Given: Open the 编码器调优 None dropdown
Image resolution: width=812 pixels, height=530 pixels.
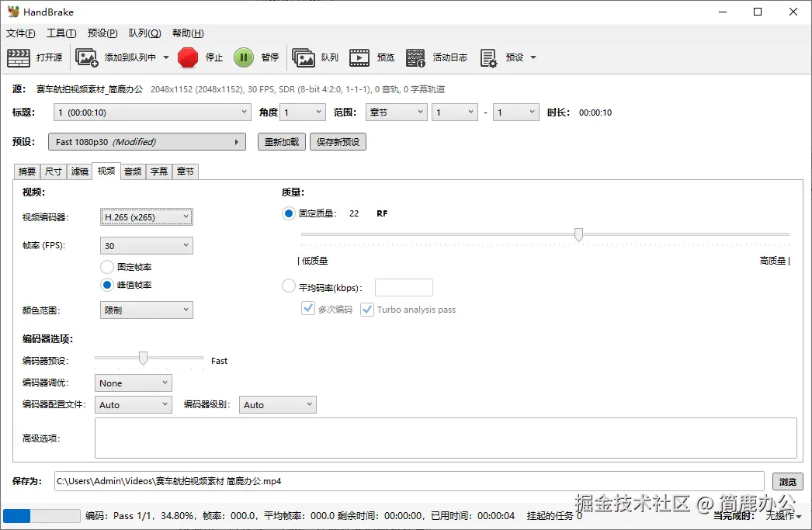Looking at the screenshot, I should (133, 383).
